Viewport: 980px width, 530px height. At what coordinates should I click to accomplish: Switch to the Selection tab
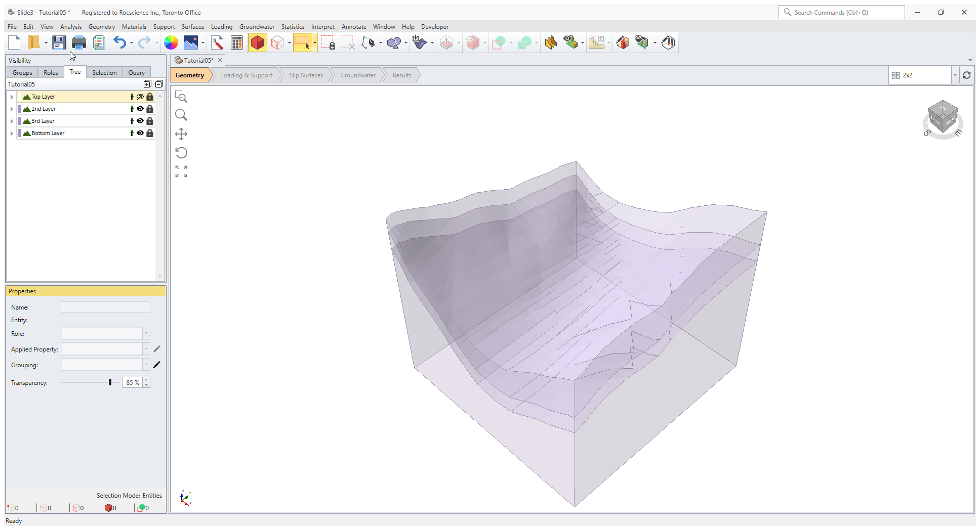[x=104, y=72]
